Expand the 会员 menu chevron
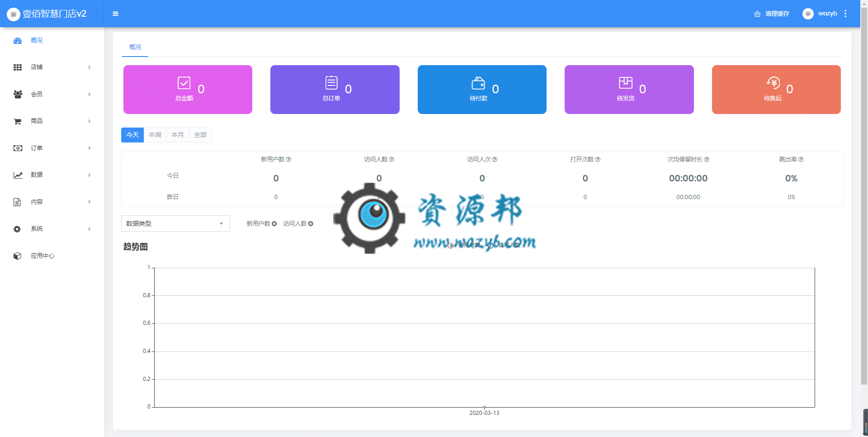 (x=89, y=95)
